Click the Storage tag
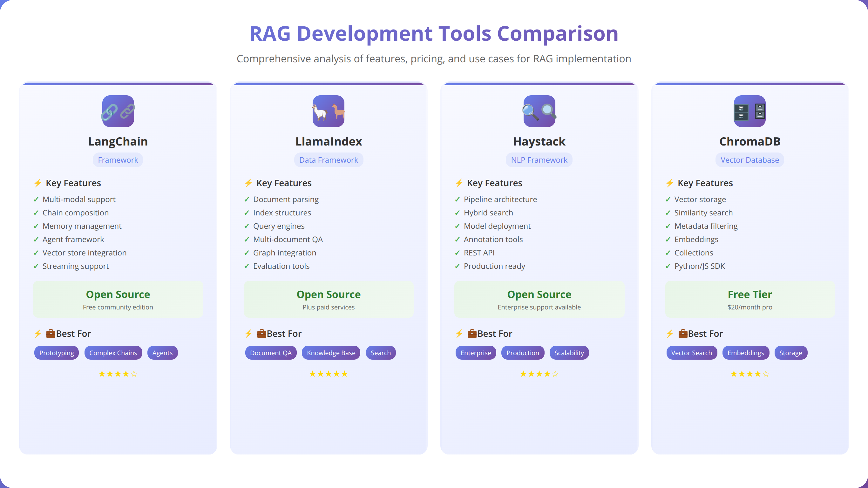Viewport: 868px width, 488px height. click(x=790, y=353)
